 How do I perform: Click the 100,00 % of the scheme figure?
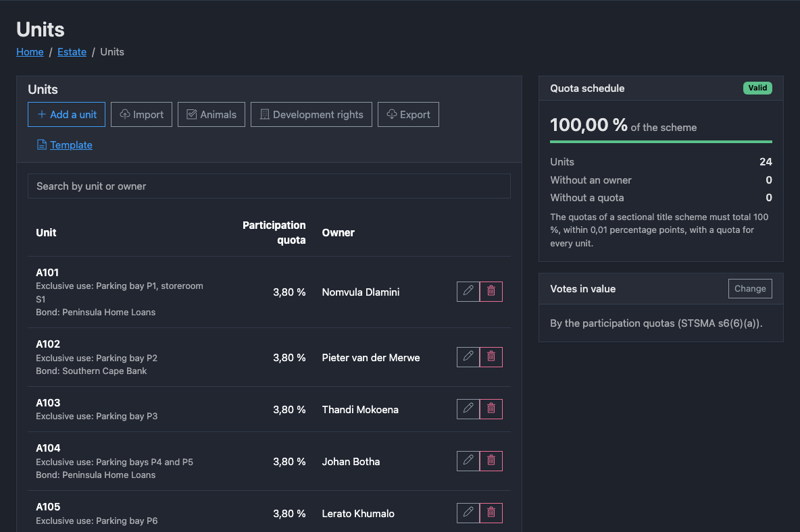[x=623, y=125]
